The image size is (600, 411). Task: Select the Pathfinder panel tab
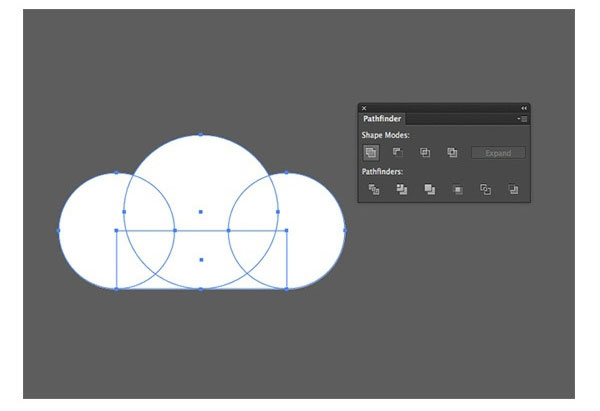[382, 119]
